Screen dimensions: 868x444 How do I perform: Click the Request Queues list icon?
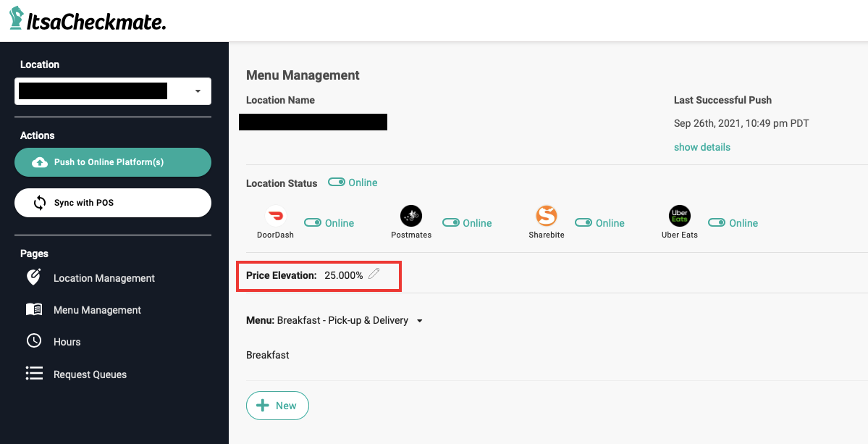tap(34, 374)
